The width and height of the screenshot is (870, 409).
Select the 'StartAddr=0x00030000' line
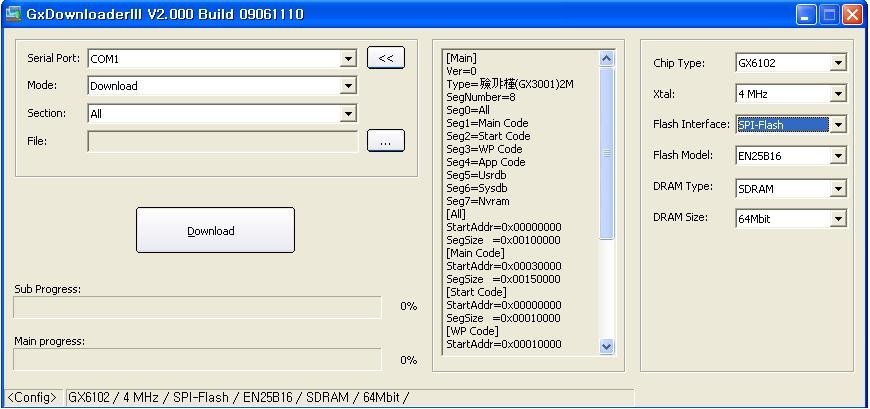click(x=504, y=266)
